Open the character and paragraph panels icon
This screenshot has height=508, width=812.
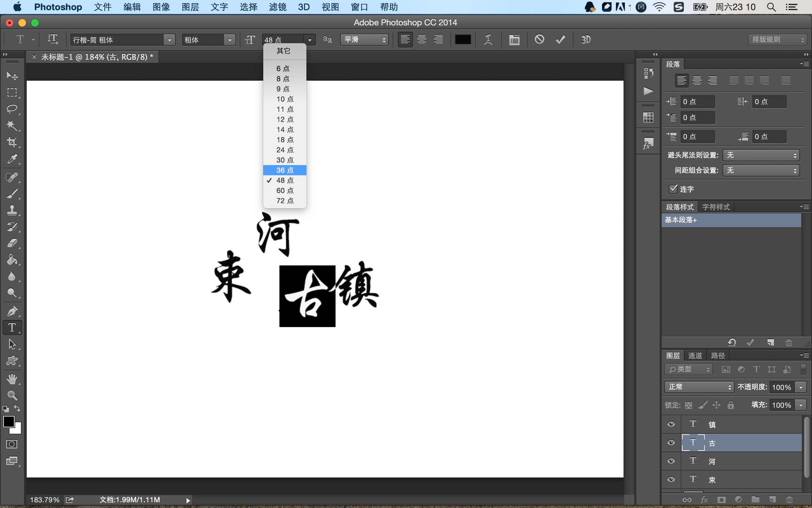pyautogui.click(x=514, y=39)
